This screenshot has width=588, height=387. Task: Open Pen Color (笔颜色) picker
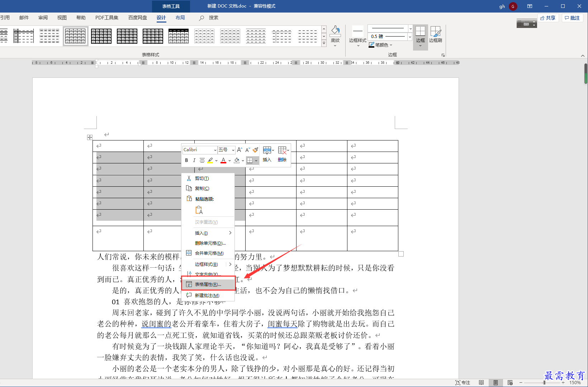[381, 45]
